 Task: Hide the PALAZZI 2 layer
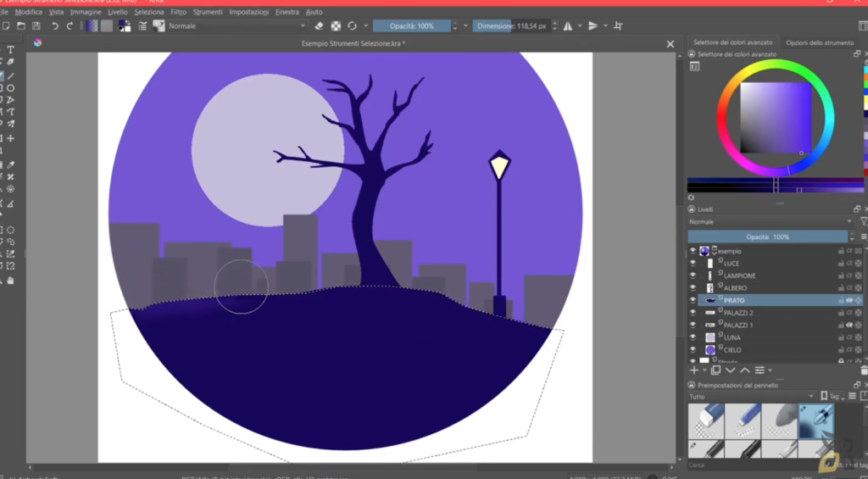tap(693, 312)
